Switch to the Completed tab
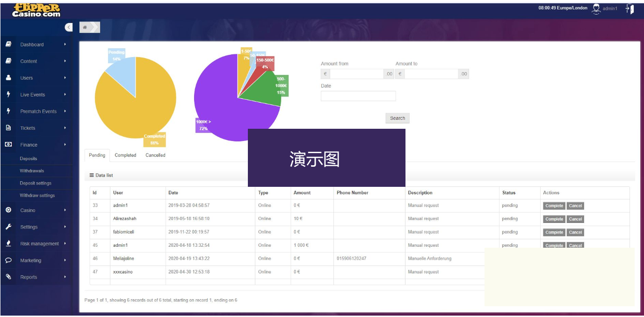 point(125,155)
